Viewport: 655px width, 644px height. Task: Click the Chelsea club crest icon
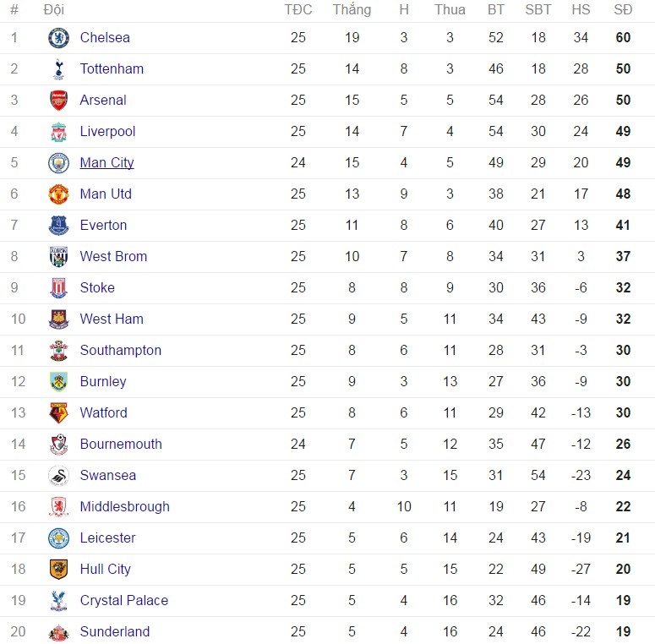[x=58, y=38]
